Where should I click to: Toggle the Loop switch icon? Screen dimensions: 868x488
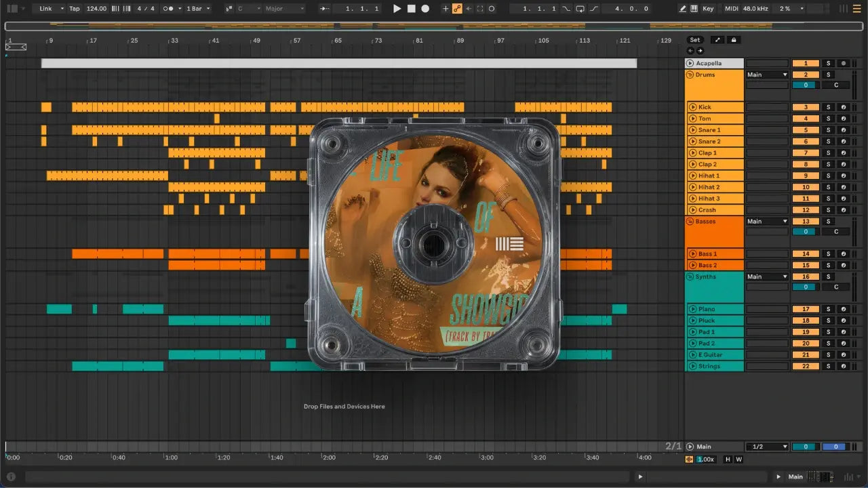tap(580, 9)
